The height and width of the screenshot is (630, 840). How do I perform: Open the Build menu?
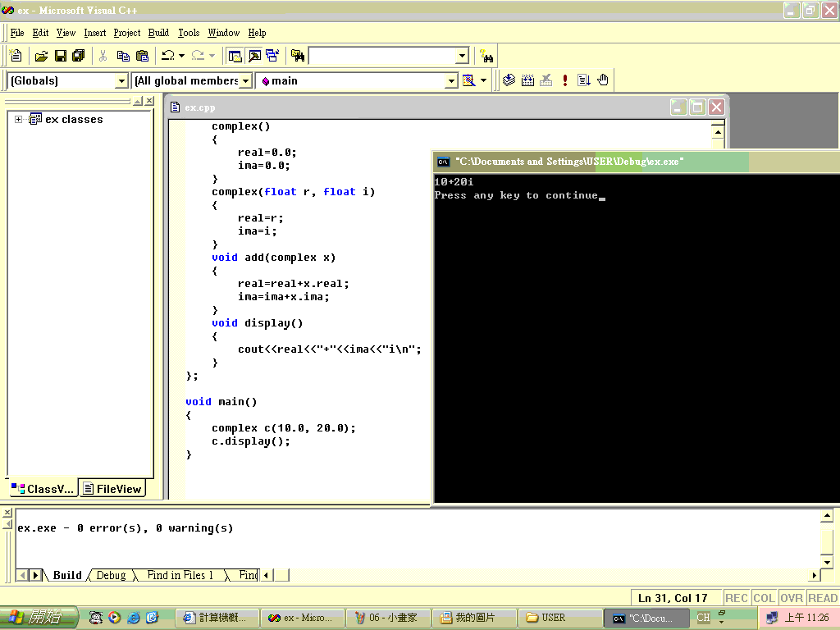(158, 33)
